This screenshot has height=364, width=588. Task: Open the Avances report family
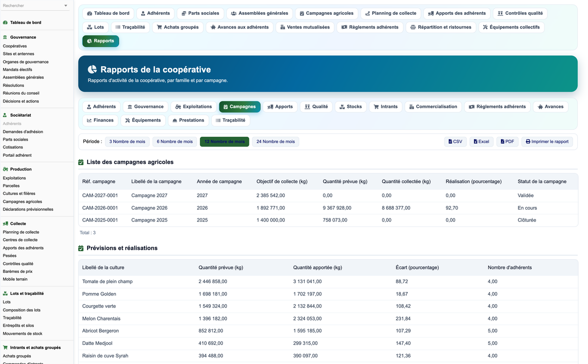click(x=550, y=106)
